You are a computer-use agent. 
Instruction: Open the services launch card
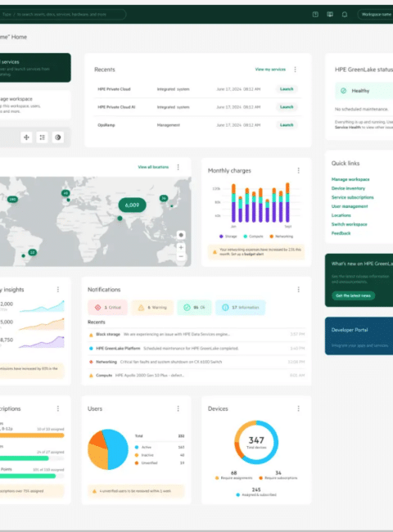click(35, 67)
